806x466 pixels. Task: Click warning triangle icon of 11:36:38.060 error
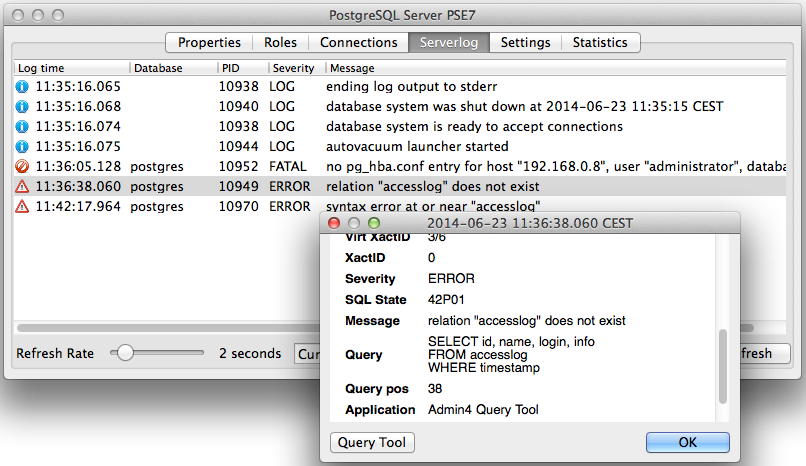22,187
